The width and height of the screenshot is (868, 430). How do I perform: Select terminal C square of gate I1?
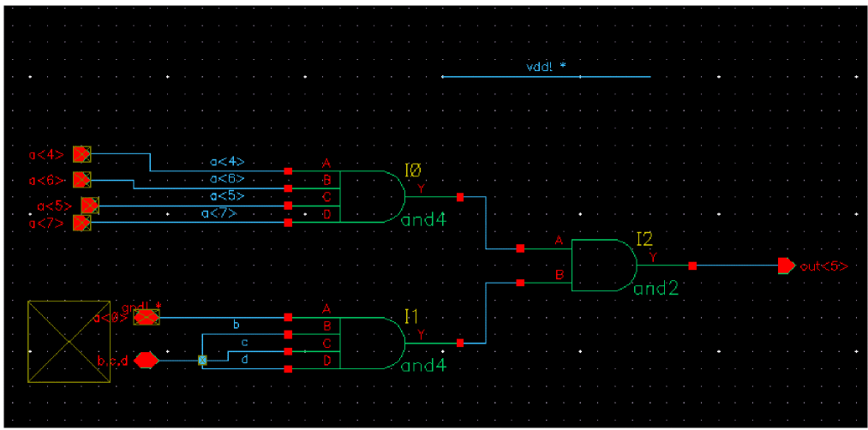tap(288, 351)
